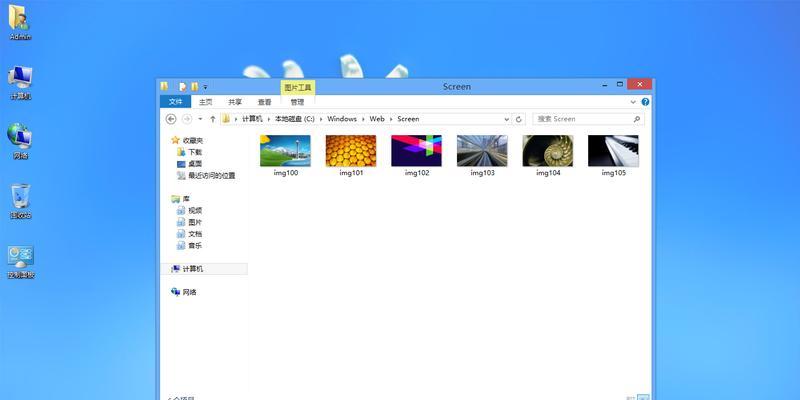Select the img101 honeycomb thumbnail
Viewport: 800px width, 400px height.
click(x=351, y=151)
